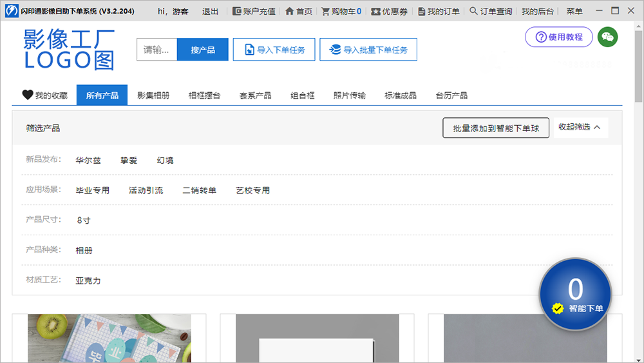
Task: Filter by 毕业专用 scenario
Action: coord(93,190)
